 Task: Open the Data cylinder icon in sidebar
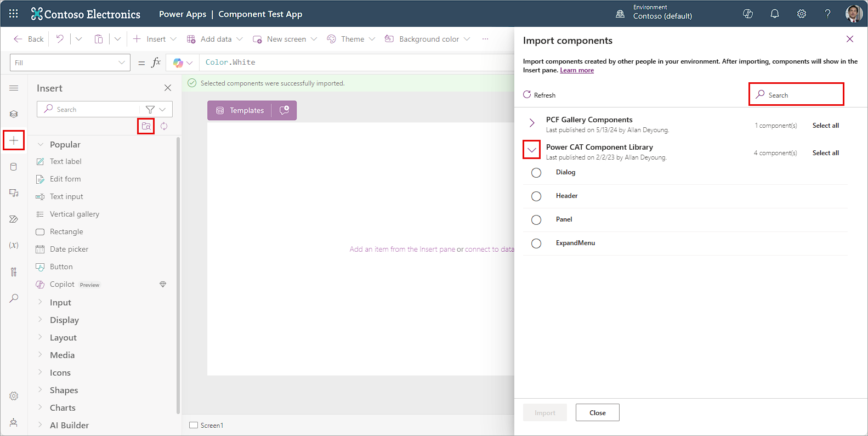pos(14,167)
